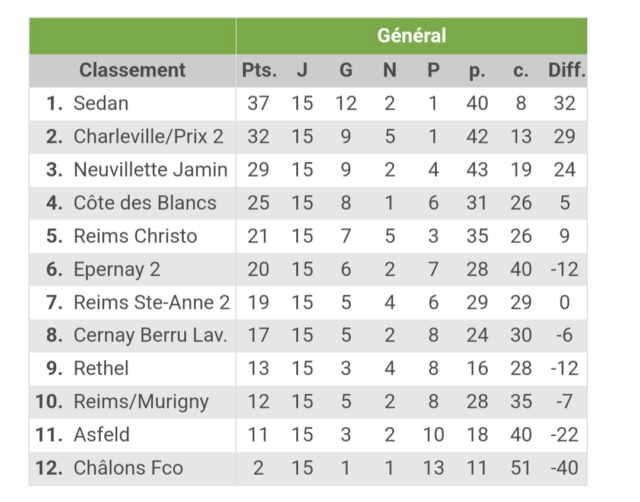
Task: Select the Châlons Fco team row
Action: tap(308, 469)
